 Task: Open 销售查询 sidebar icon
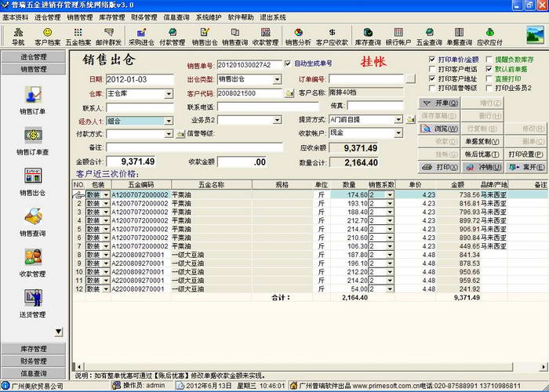coord(33,222)
